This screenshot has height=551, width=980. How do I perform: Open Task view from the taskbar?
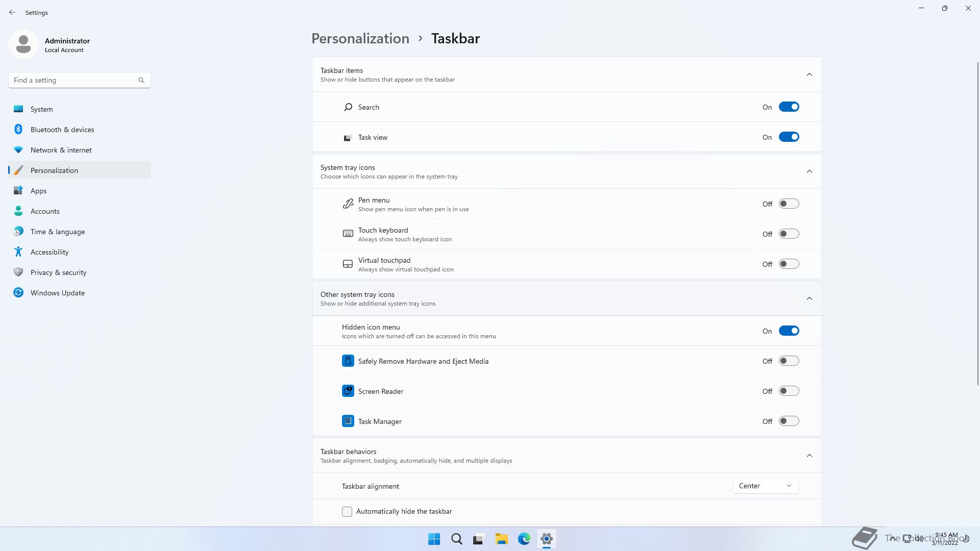tap(478, 539)
